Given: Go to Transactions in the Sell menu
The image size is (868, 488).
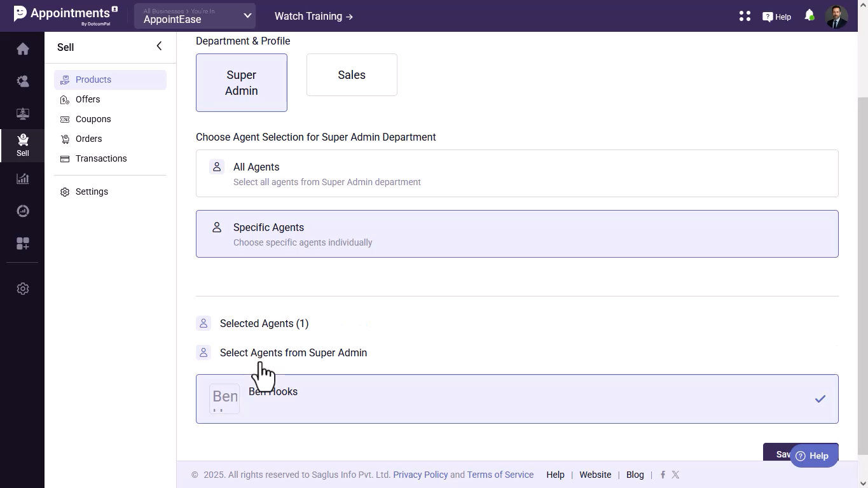Looking at the screenshot, I should [101, 158].
